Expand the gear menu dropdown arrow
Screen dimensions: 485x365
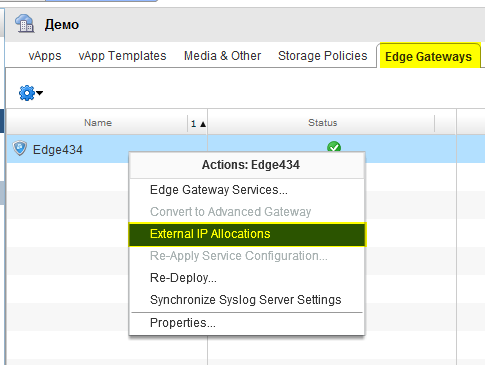(40, 93)
